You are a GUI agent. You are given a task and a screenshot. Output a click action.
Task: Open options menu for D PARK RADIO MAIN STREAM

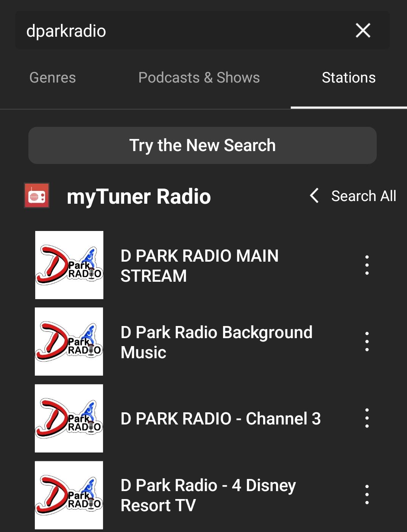tap(367, 265)
